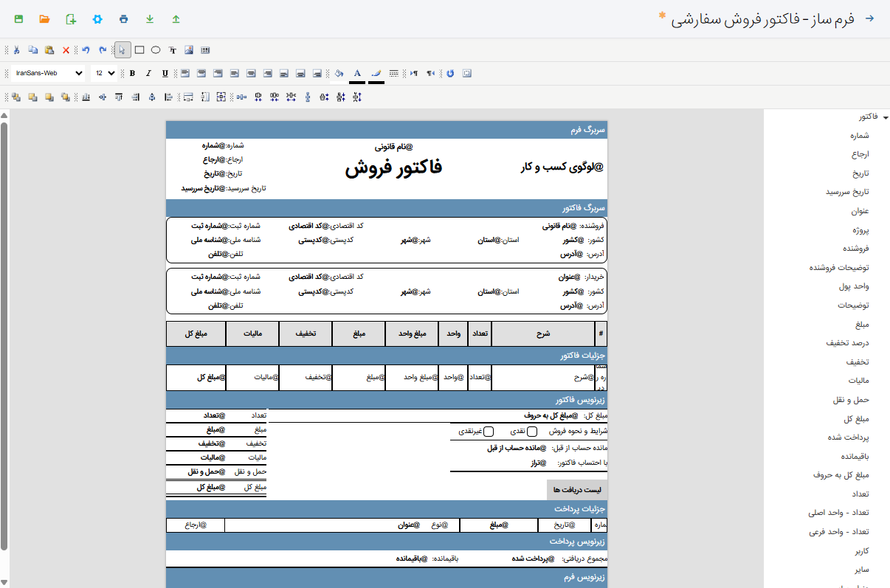Click the شرح column header in the table

543,333
